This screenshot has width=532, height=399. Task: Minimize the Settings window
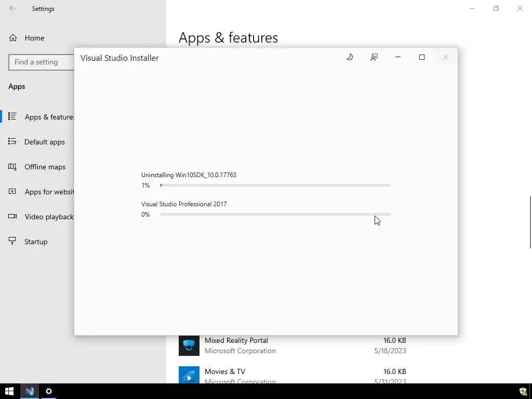coord(472,8)
